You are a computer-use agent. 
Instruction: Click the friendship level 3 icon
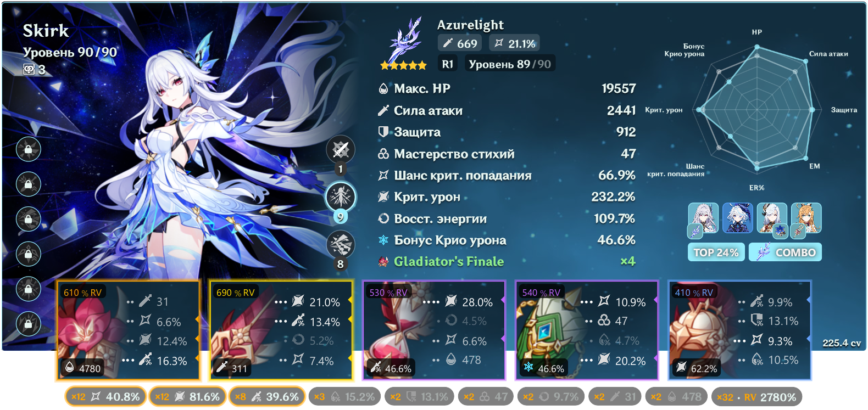click(x=29, y=69)
